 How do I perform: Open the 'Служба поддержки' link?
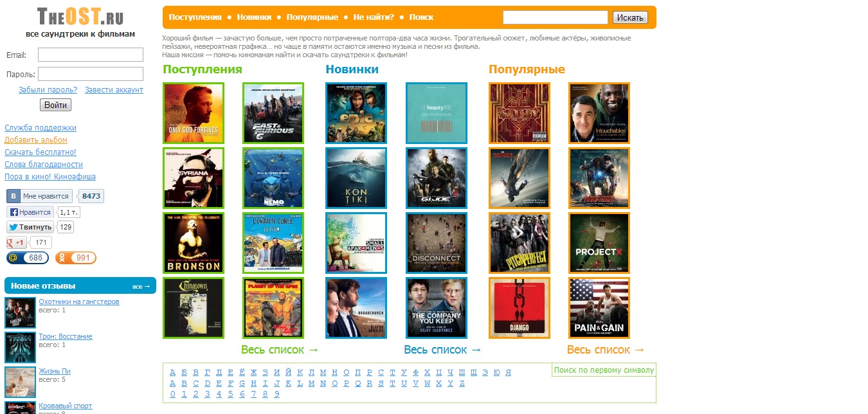click(x=41, y=128)
